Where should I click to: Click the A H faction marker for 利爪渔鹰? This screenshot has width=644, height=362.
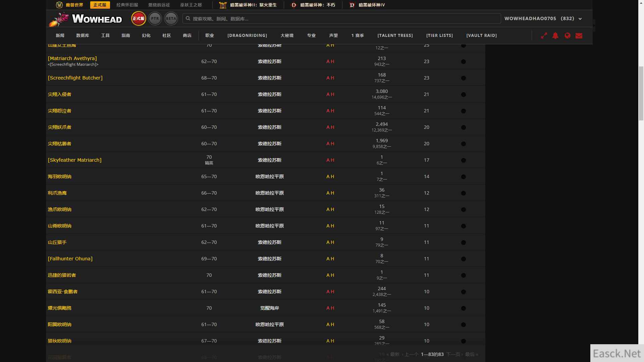(330, 193)
